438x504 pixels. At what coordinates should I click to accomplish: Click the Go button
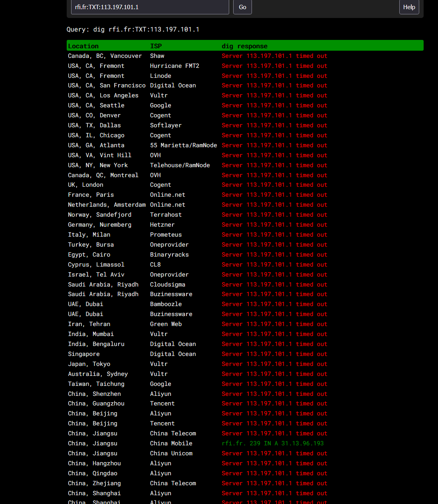pos(242,7)
